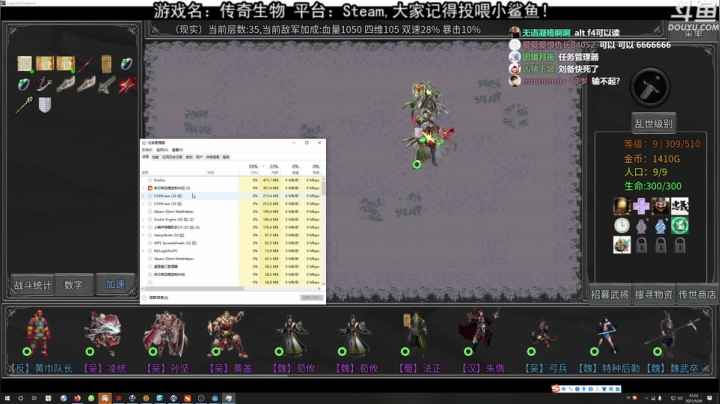Select the 【吴】孙坚 hero card
720x404 pixels.
(x=167, y=342)
